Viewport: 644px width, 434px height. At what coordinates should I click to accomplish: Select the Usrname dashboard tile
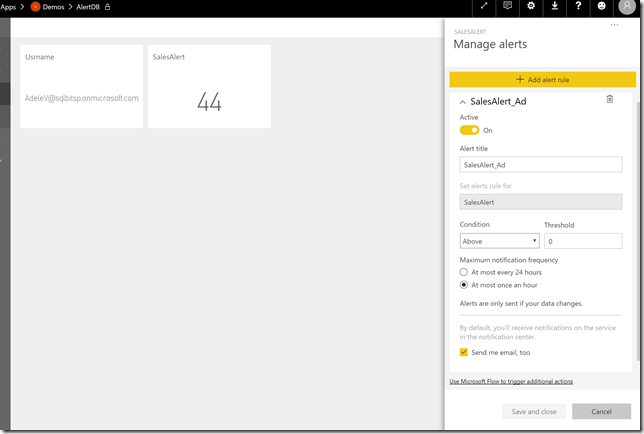coord(82,86)
